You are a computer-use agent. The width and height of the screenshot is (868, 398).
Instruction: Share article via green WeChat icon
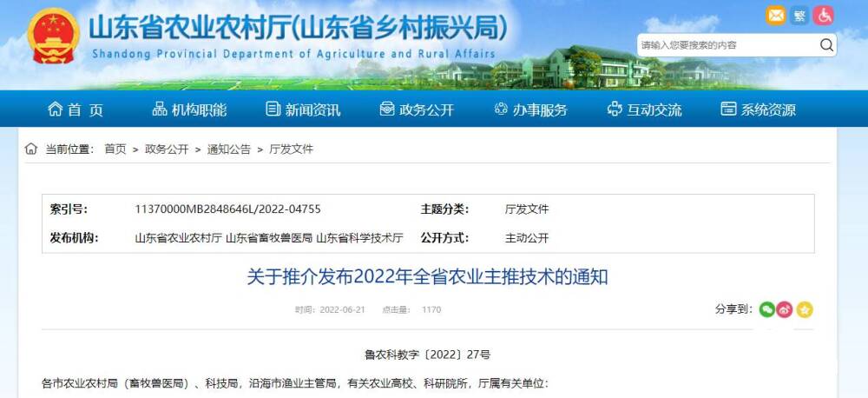tap(766, 309)
